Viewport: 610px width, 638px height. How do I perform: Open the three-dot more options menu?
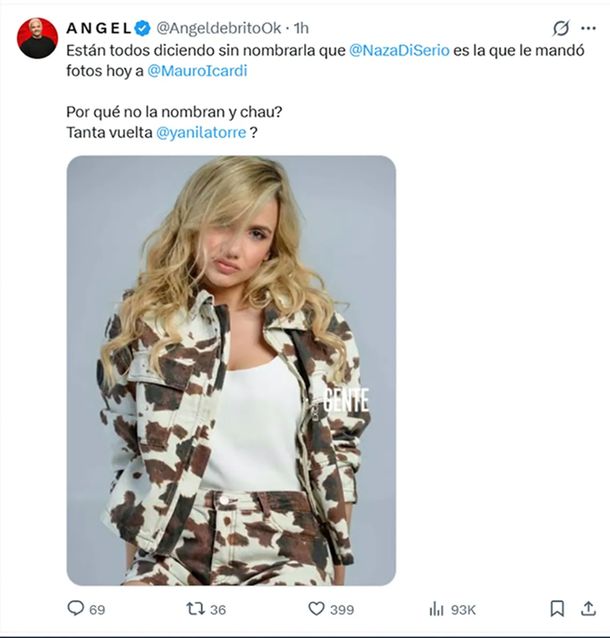click(588, 28)
